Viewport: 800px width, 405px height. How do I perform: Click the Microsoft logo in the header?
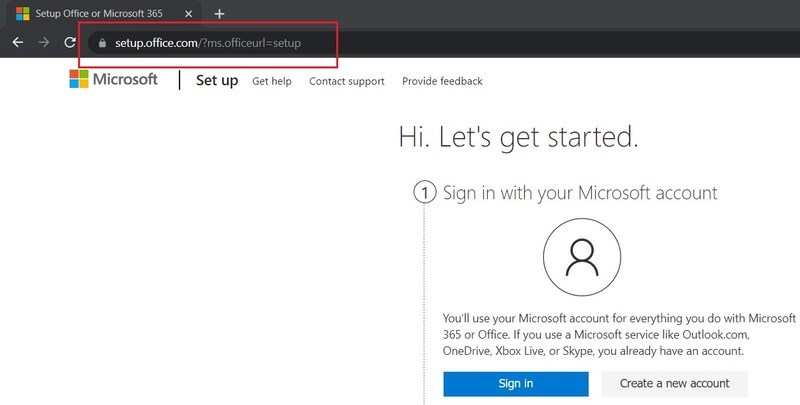click(113, 80)
